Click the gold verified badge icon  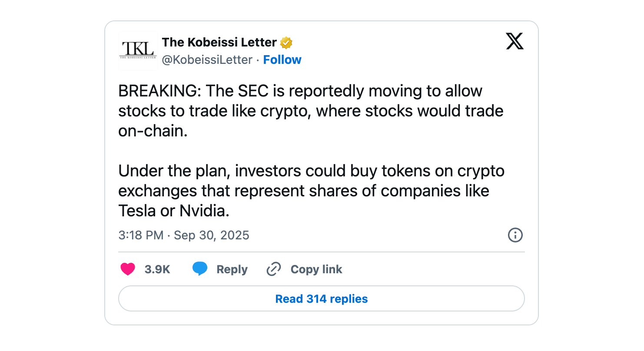tap(286, 43)
